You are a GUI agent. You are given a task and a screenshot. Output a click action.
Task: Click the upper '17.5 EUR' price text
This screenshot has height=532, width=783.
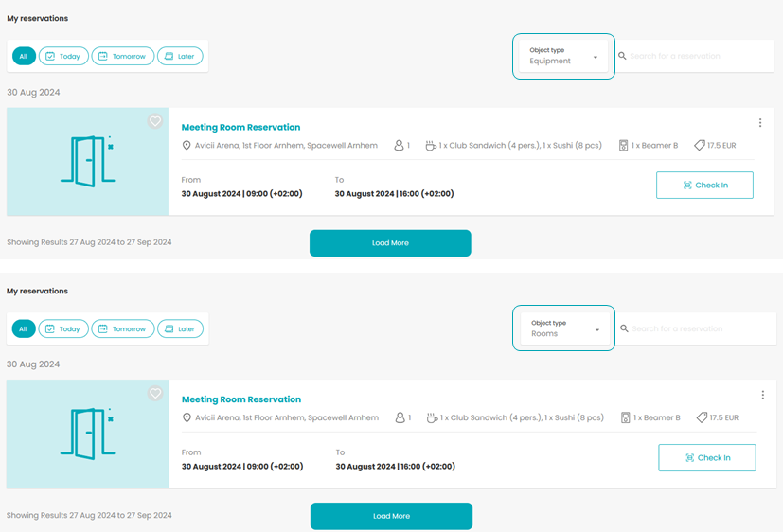point(721,145)
